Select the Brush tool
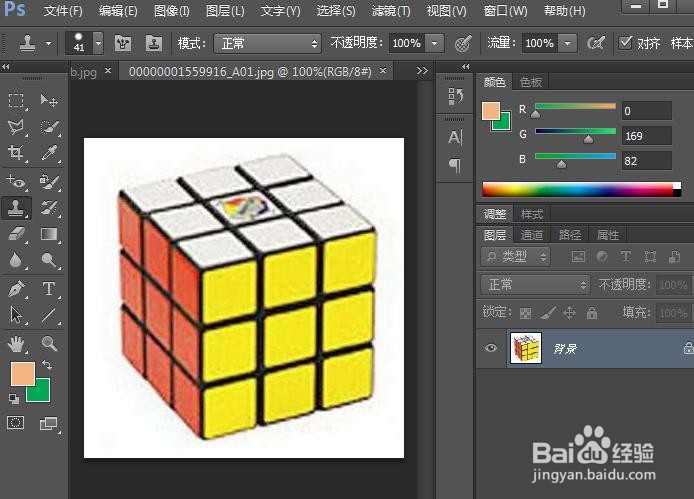The image size is (694, 499). coord(49,181)
